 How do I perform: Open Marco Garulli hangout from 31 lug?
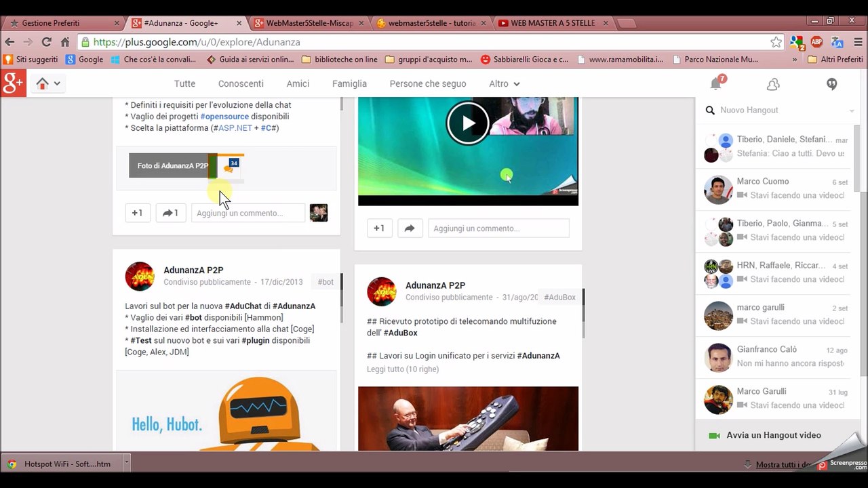click(x=775, y=399)
